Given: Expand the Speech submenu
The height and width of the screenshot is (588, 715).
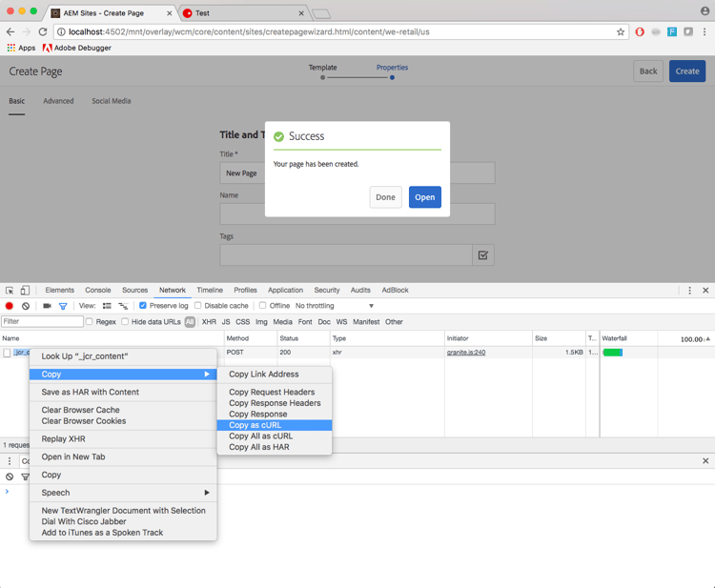Looking at the screenshot, I should tap(123, 493).
